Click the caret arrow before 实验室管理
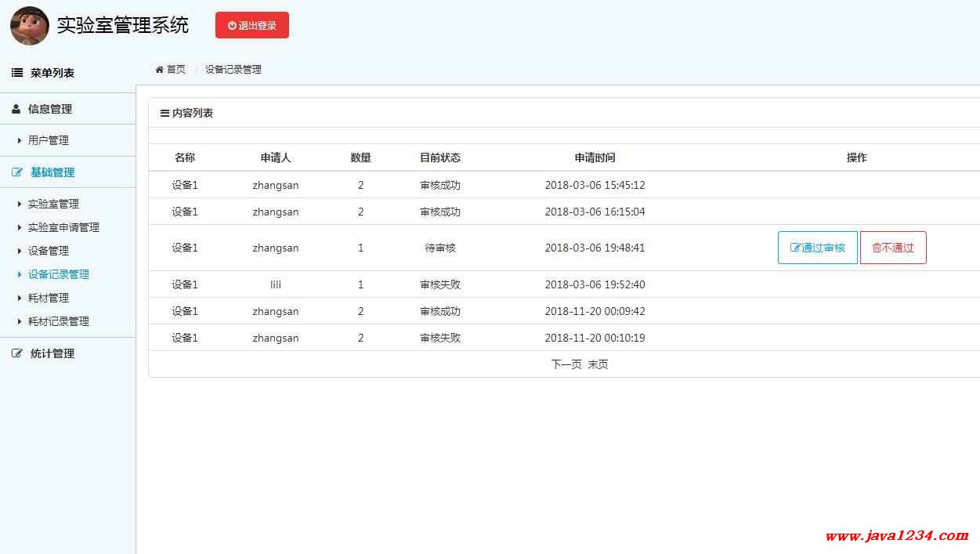Image resolution: width=980 pixels, height=554 pixels. (x=20, y=204)
